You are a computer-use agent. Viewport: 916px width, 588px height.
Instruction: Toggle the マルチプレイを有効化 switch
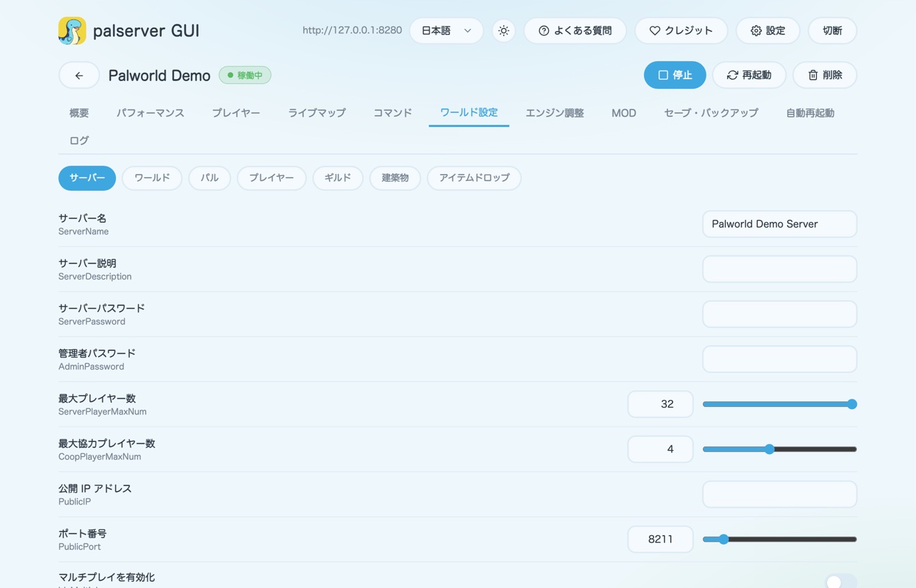840,581
